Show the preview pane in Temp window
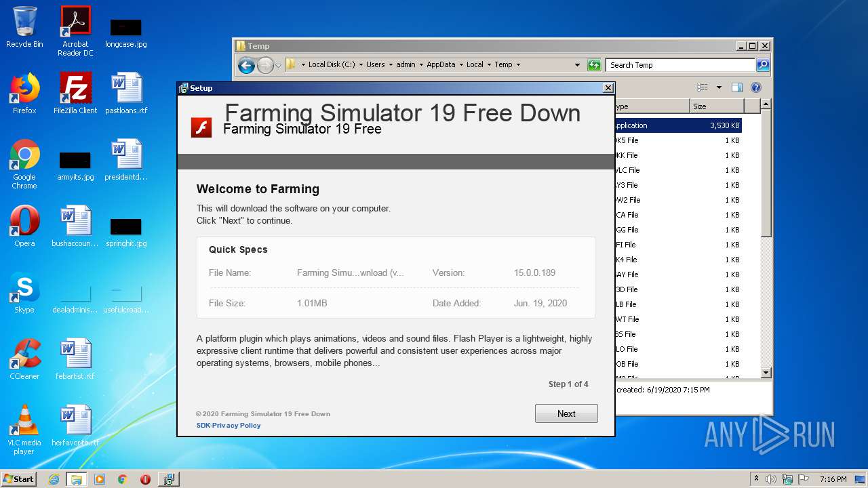Image resolution: width=868 pixels, height=488 pixels. [x=737, y=87]
